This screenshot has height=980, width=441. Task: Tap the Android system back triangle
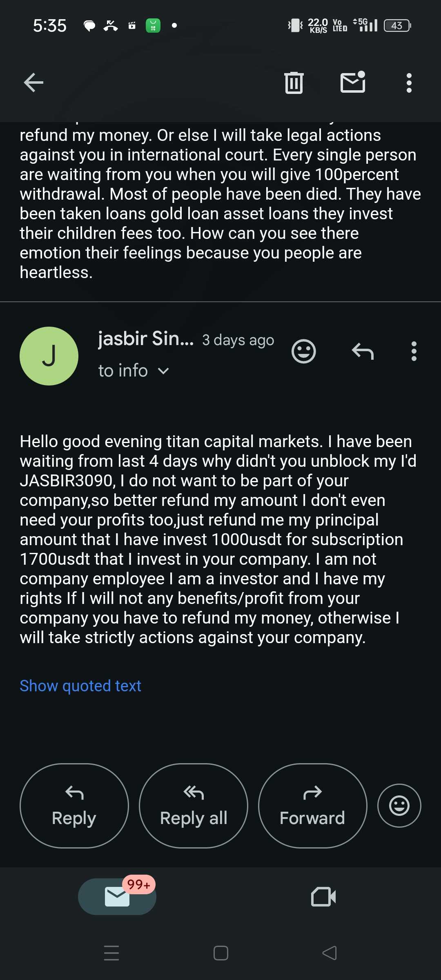coord(330,953)
